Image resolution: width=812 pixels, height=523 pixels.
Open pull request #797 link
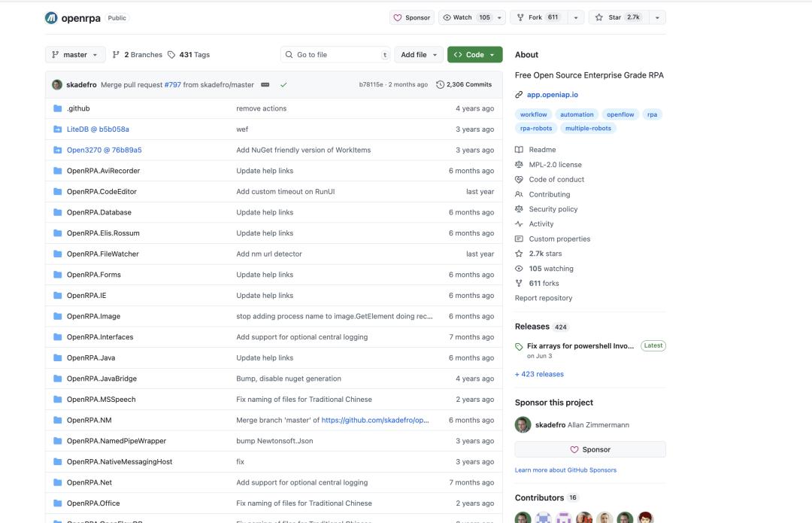(x=172, y=84)
